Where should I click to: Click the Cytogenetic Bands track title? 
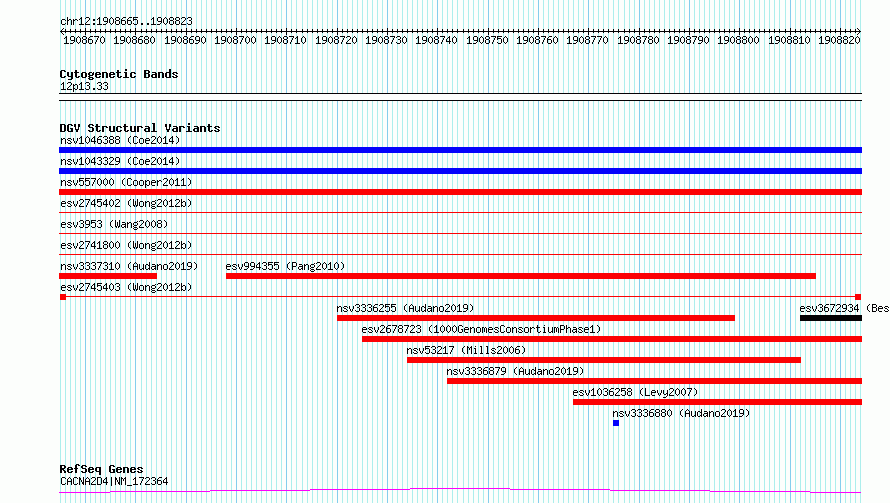click(119, 74)
